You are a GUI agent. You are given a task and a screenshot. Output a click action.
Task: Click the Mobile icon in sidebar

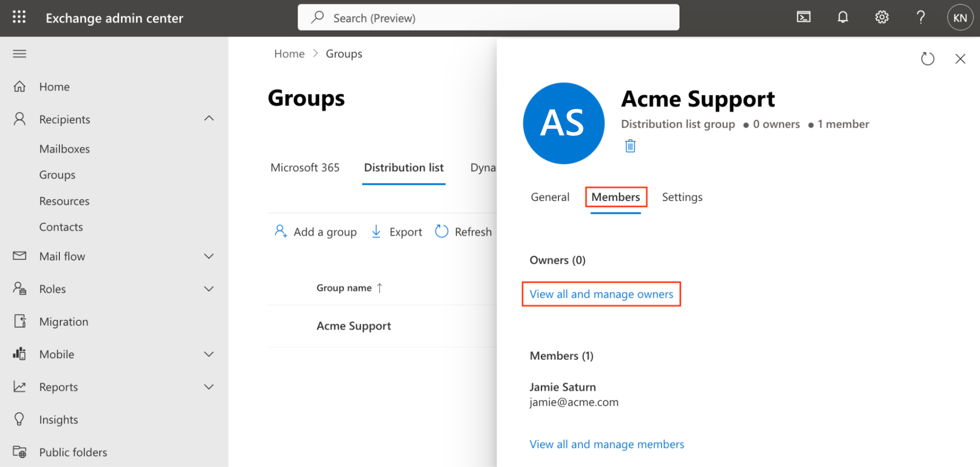pos(20,354)
